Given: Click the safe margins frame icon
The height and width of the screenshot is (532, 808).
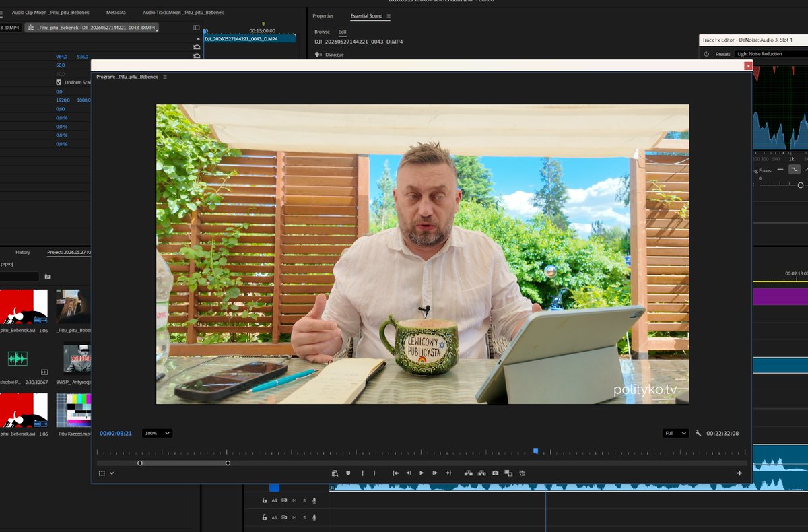Looking at the screenshot, I should coord(102,473).
